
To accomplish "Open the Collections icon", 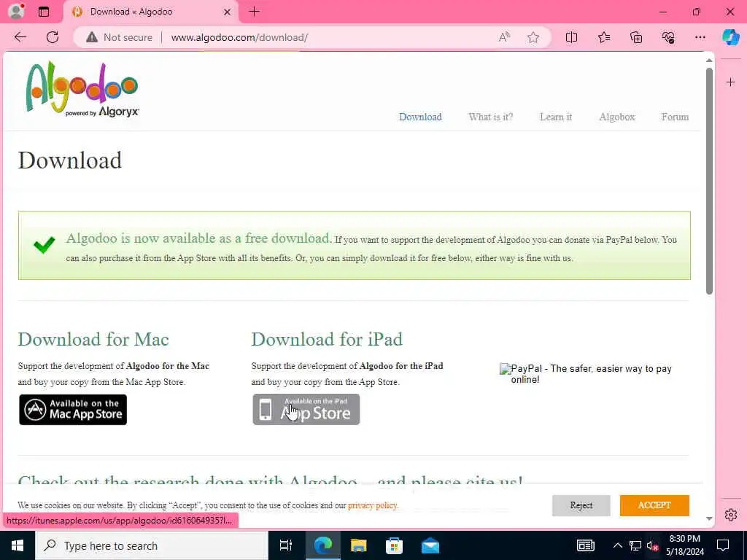I will [636, 37].
